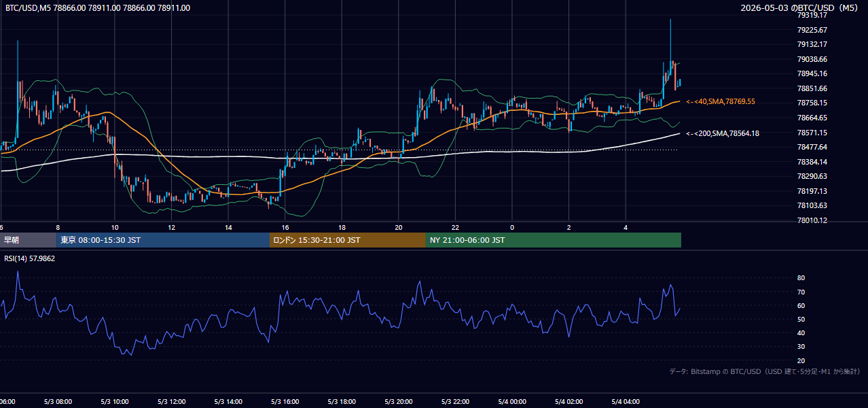The width and height of the screenshot is (868, 408).
Task: Click the NY 21:00-06:00 JST session bar
Action: (x=554, y=240)
